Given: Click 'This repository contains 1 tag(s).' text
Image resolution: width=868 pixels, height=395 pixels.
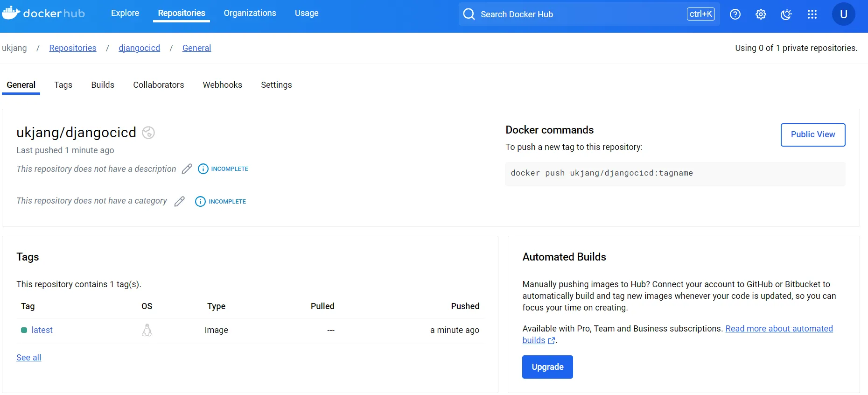Looking at the screenshot, I should [79, 284].
